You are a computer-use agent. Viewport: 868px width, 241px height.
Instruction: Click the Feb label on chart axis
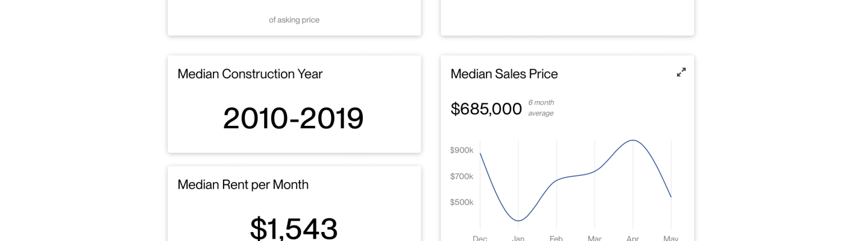pyautogui.click(x=556, y=238)
